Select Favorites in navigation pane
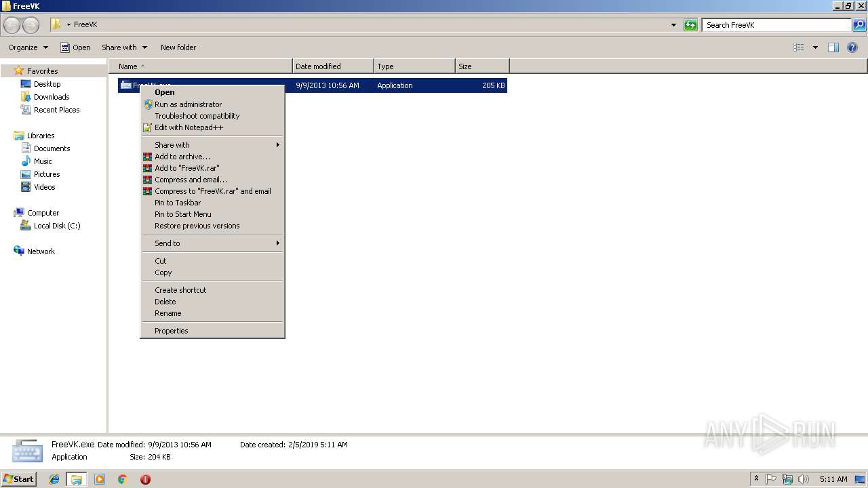The height and width of the screenshot is (488, 868). point(42,71)
